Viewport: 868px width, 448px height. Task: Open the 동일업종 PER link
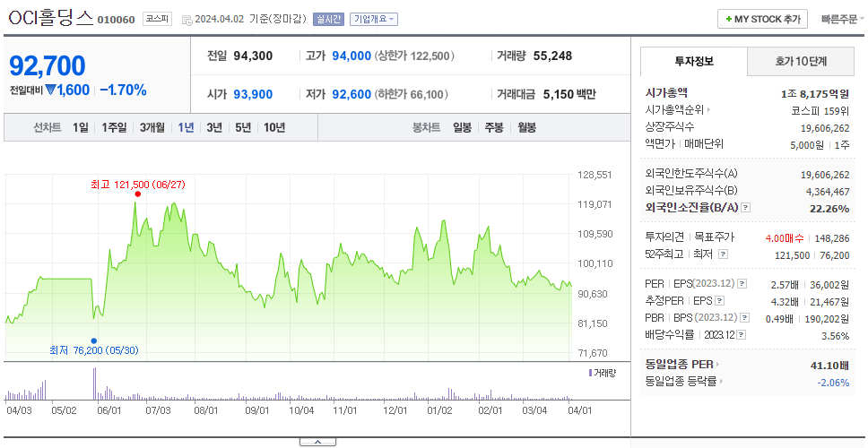point(679,365)
